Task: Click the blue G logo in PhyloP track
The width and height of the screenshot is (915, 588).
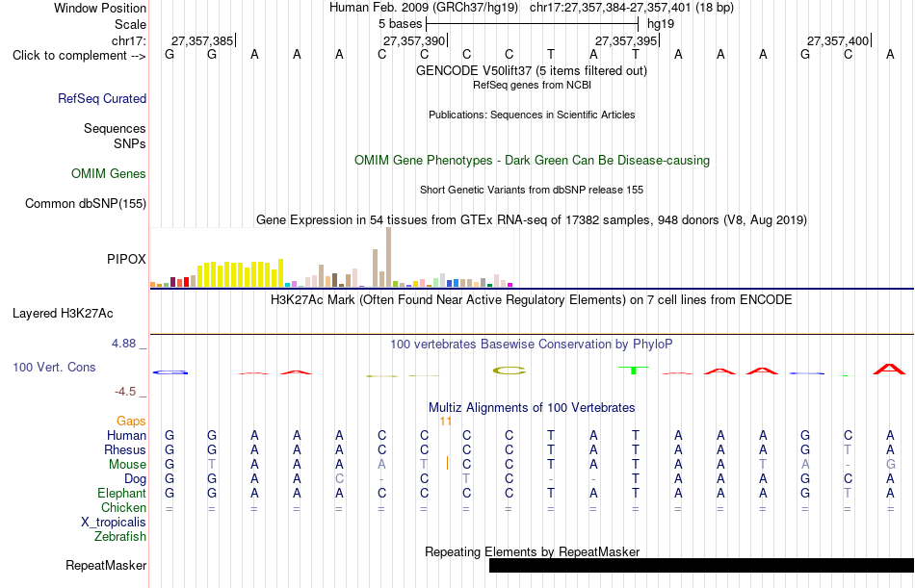Action: [170, 372]
